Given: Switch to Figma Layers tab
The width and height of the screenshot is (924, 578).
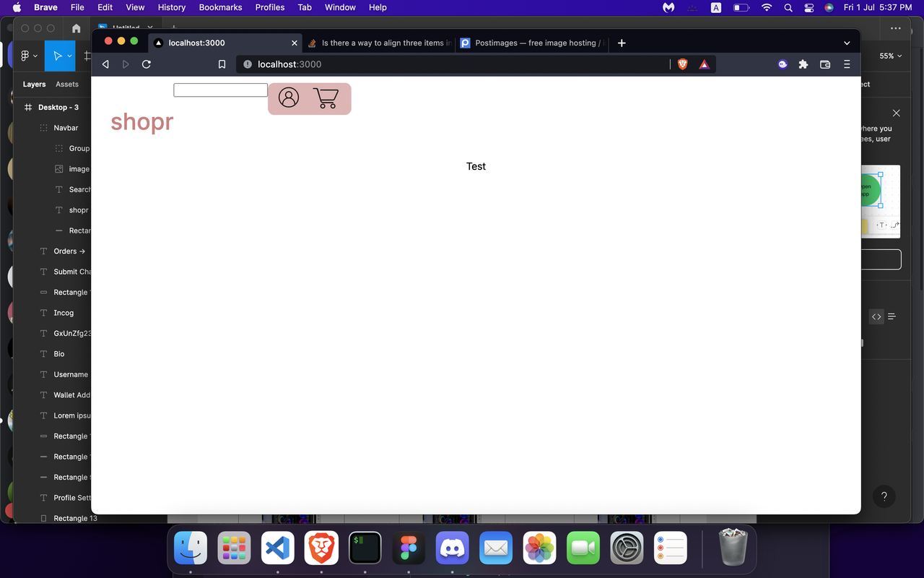Looking at the screenshot, I should coord(34,84).
